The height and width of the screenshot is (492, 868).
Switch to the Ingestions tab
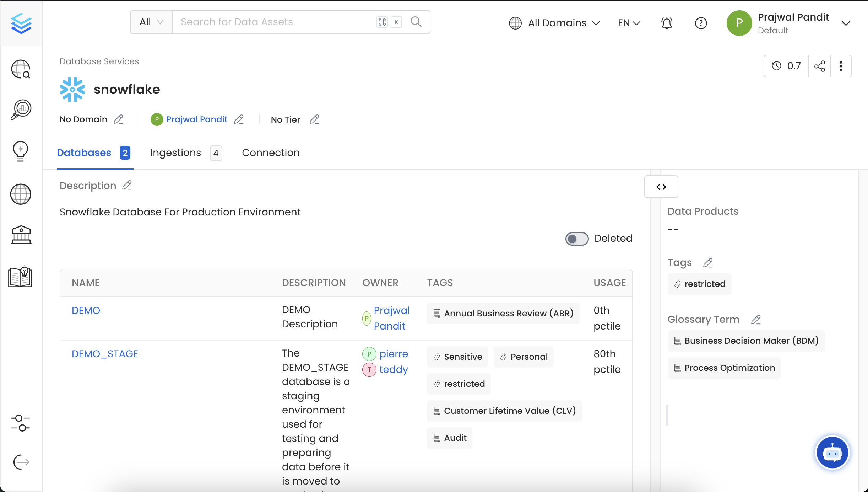pyautogui.click(x=175, y=153)
